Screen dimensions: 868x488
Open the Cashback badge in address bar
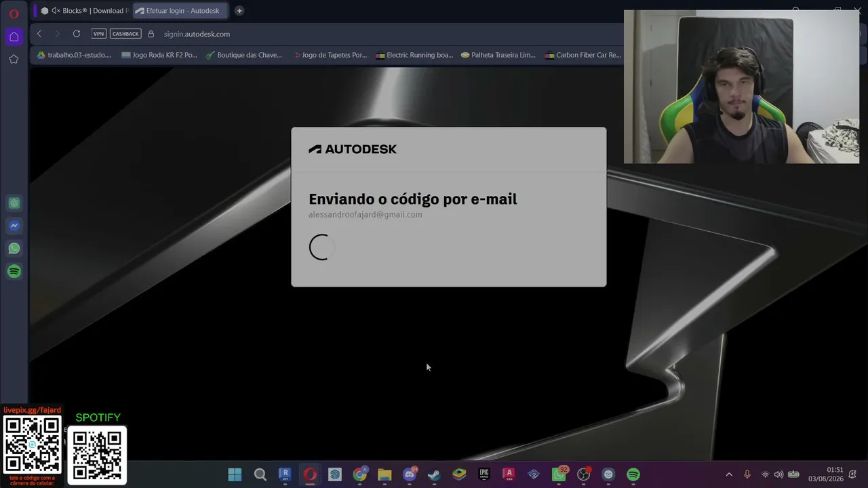pyautogui.click(x=125, y=34)
